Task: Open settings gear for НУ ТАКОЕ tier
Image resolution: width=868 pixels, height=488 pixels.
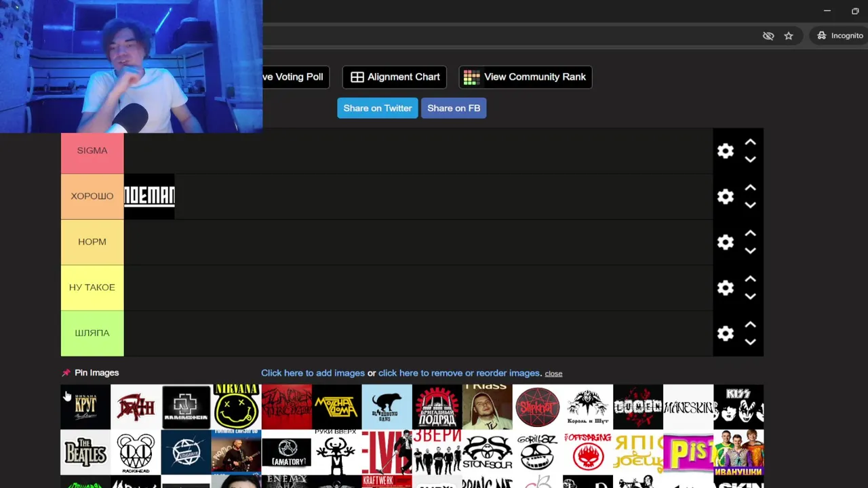Action: [x=726, y=287]
